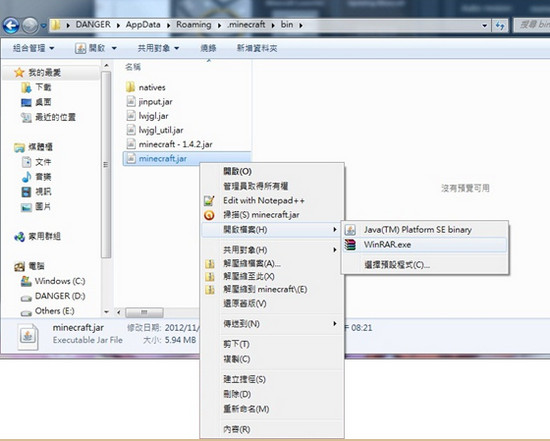Click the orange scan icon beside 掃描(S) minecraft.jar
Image resolution: width=550 pixels, height=441 pixels.
209,215
